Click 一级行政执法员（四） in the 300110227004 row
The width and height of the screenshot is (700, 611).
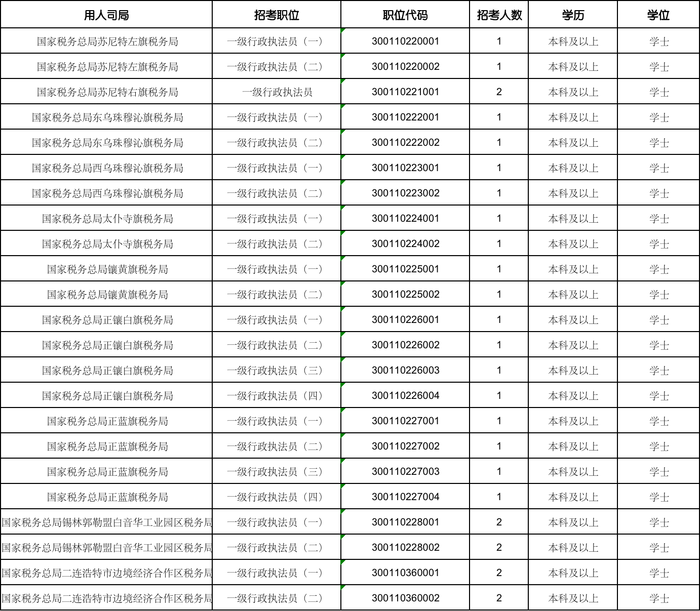[277, 497]
